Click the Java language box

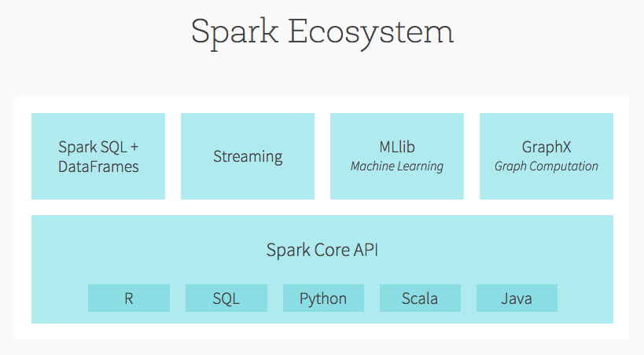[517, 298]
